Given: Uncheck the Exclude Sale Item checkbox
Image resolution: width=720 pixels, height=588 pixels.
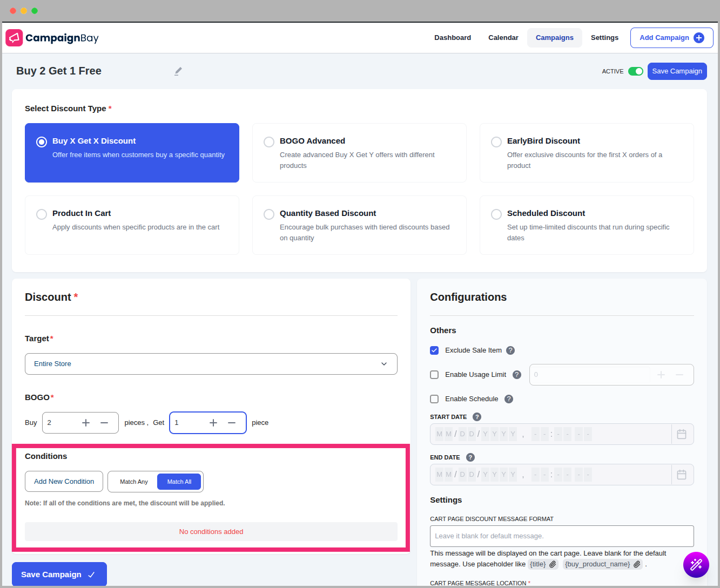Looking at the screenshot, I should tap(434, 350).
